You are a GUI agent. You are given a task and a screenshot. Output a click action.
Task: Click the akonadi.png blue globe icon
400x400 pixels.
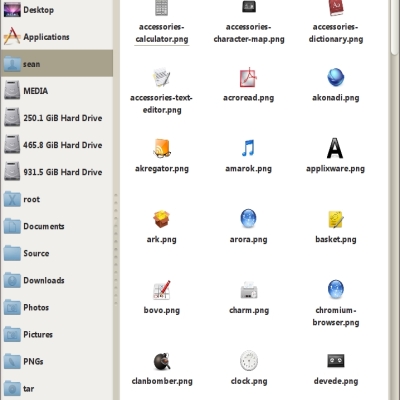click(335, 77)
